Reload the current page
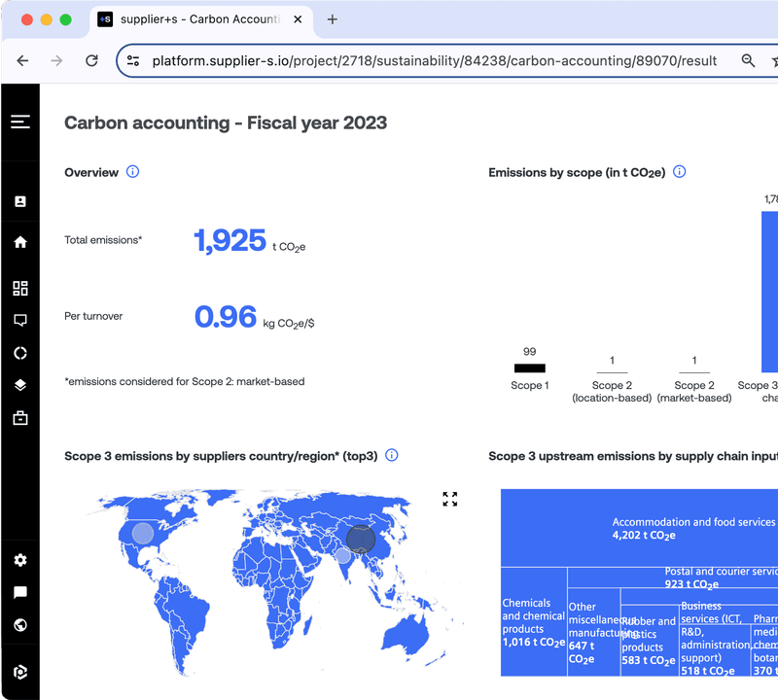 click(x=91, y=61)
